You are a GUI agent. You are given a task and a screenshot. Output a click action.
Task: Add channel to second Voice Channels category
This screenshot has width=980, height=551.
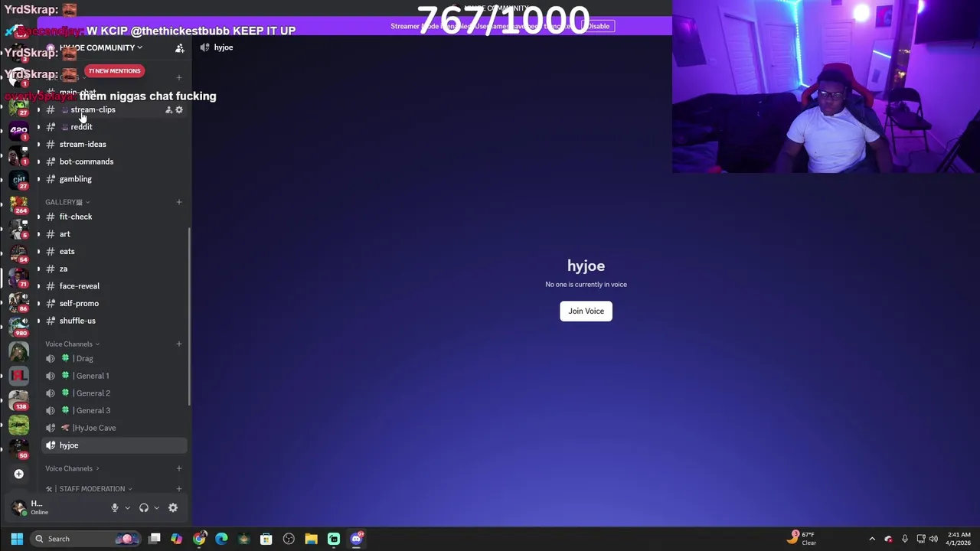[x=179, y=468]
